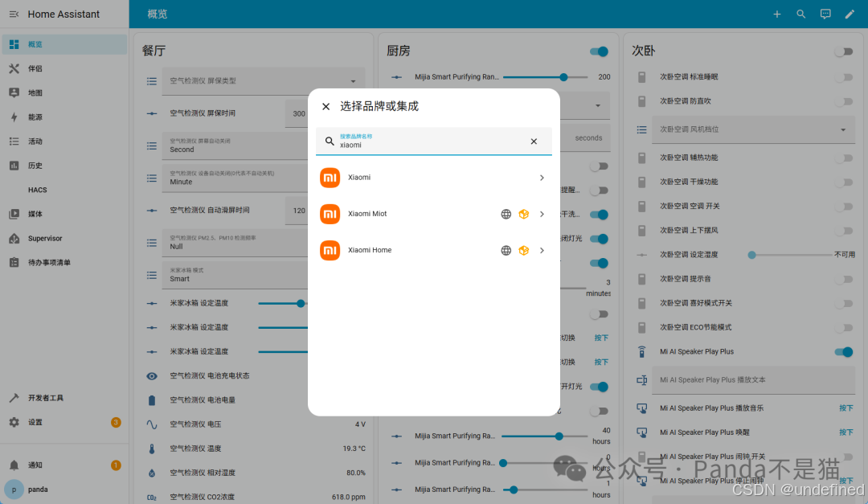Screen dimensions: 868x504
Task: Open Xiaomi Miot integration chevron
Action: tap(542, 215)
